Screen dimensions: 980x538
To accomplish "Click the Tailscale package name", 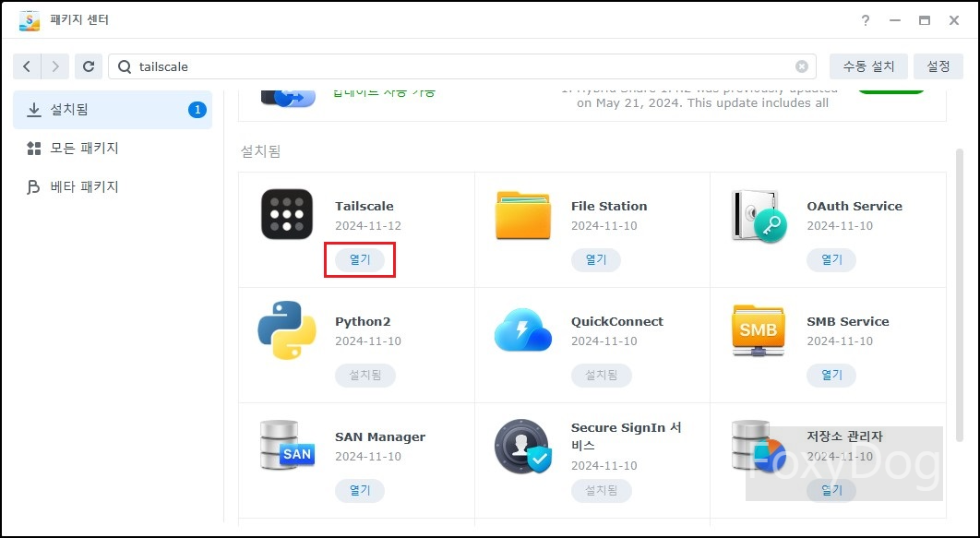I will (x=365, y=206).
